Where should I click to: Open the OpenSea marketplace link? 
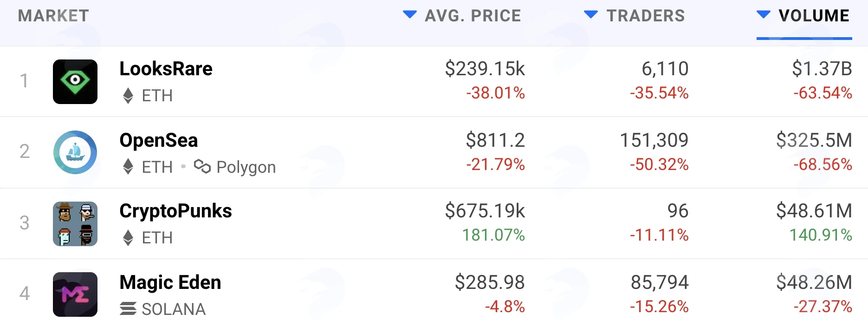[x=159, y=140]
